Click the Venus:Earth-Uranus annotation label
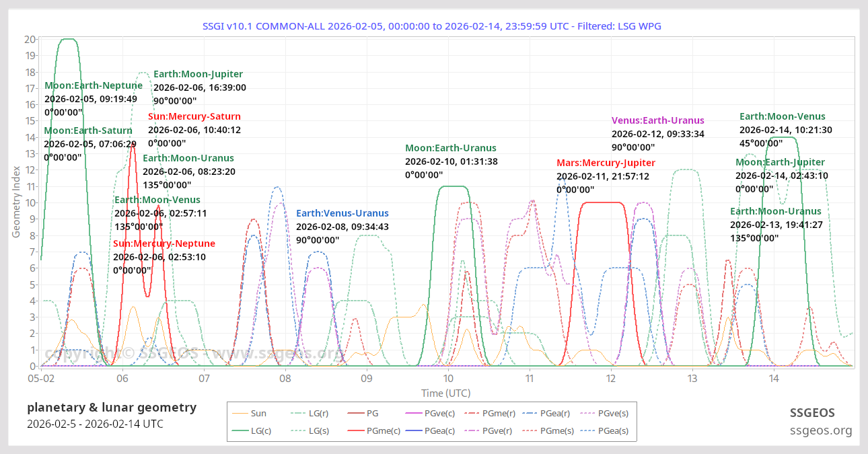The image size is (868, 454). tap(657, 120)
